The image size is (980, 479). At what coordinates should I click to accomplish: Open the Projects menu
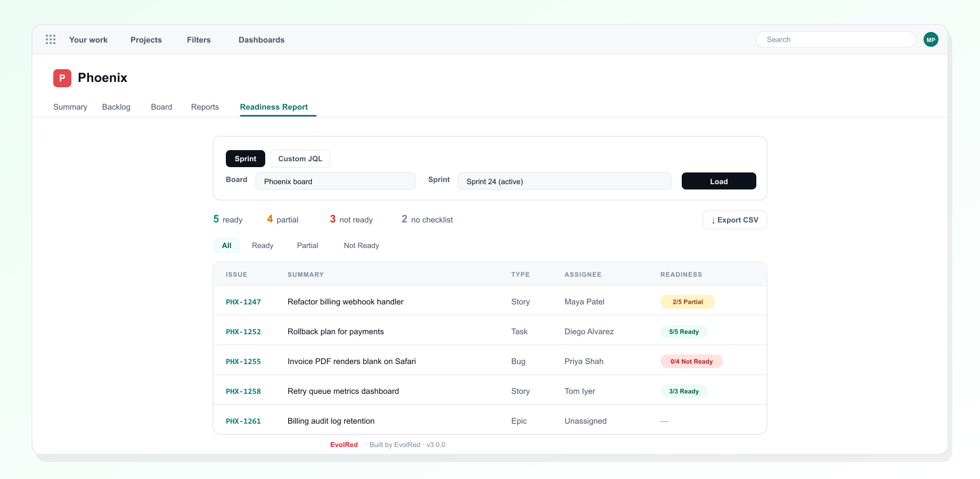point(146,40)
